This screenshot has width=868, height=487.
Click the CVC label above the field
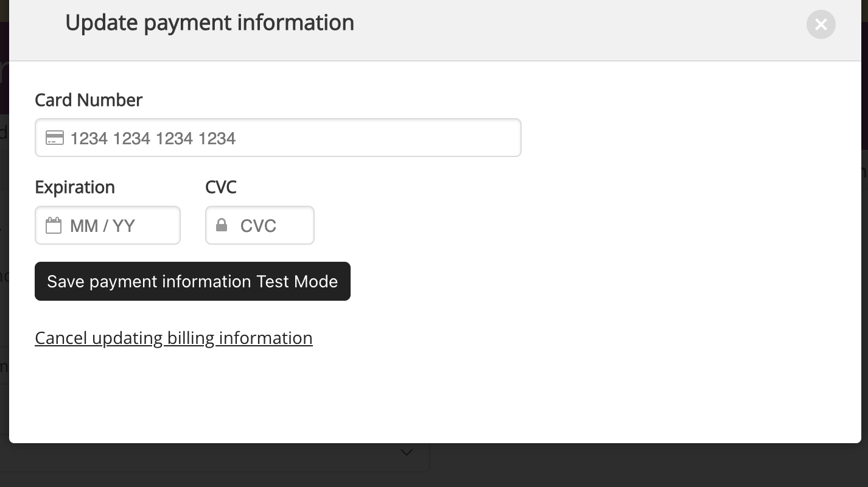point(221,187)
